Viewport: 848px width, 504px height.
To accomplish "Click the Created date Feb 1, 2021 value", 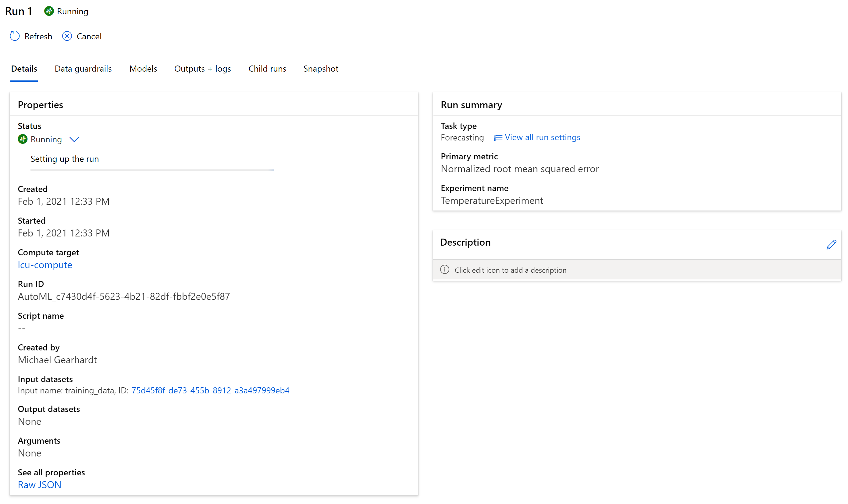I will coord(63,201).
